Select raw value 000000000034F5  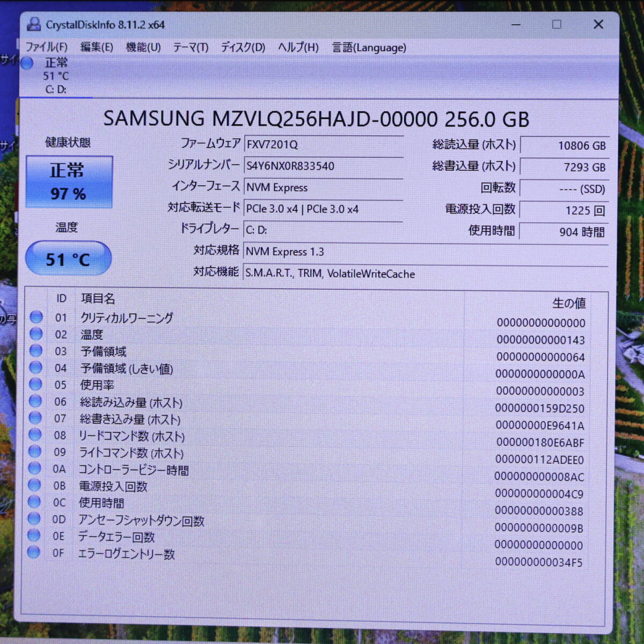coord(539,562)
